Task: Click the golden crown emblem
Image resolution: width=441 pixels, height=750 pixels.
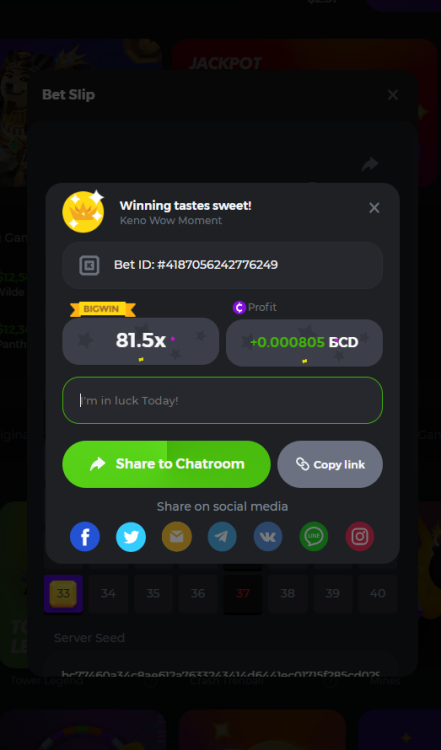Action: (83, 211)
